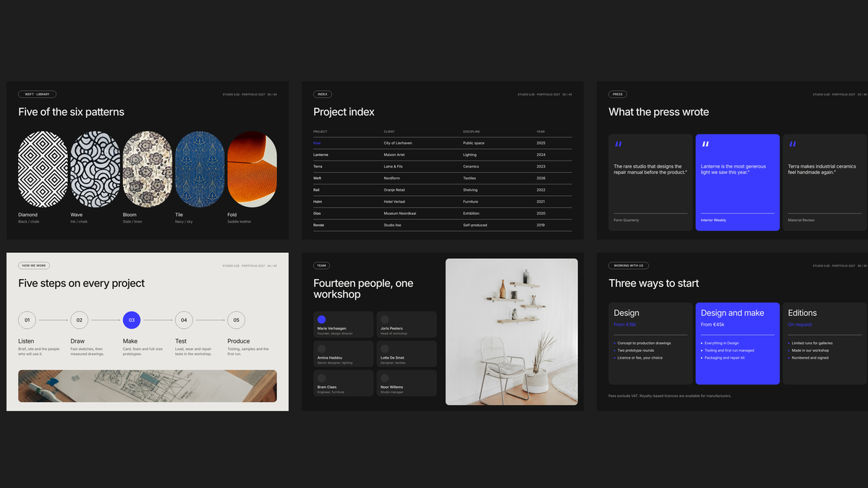
Task: Click the Navy / sky caption
Action: click(x=184, y=222)
